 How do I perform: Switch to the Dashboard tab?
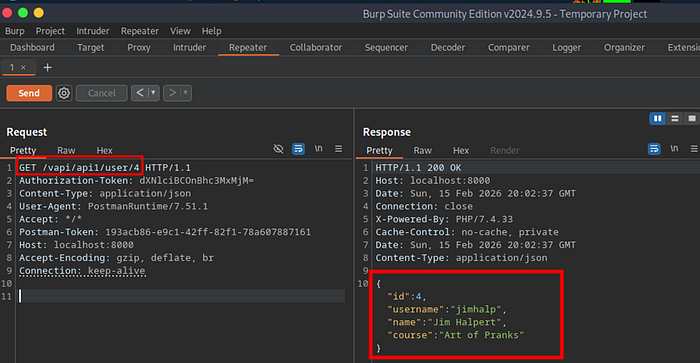pyautogui.click(x=32, y=47)
